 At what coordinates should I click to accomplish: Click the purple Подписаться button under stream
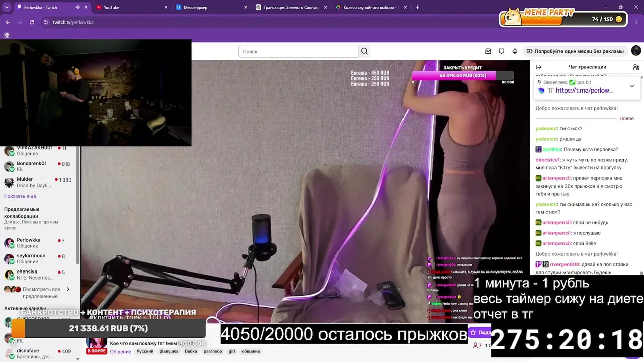pos(479,332)
